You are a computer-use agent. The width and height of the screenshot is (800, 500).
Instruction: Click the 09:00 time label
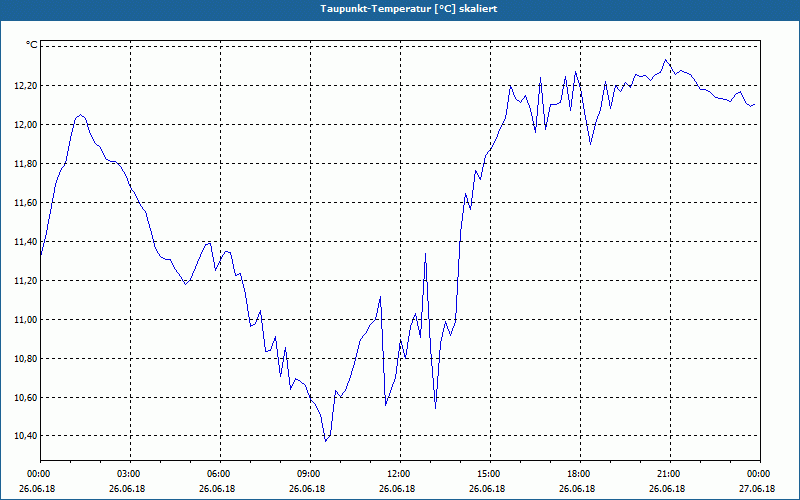[310, 474]
